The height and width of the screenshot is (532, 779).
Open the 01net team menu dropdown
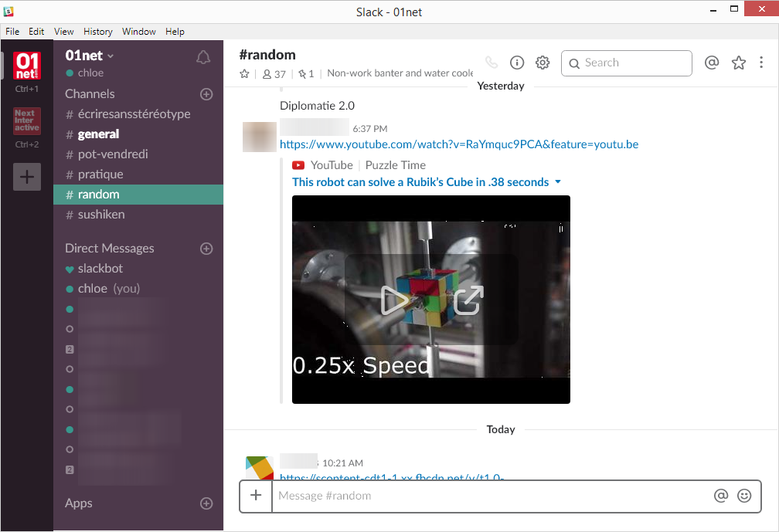(90, 56)
